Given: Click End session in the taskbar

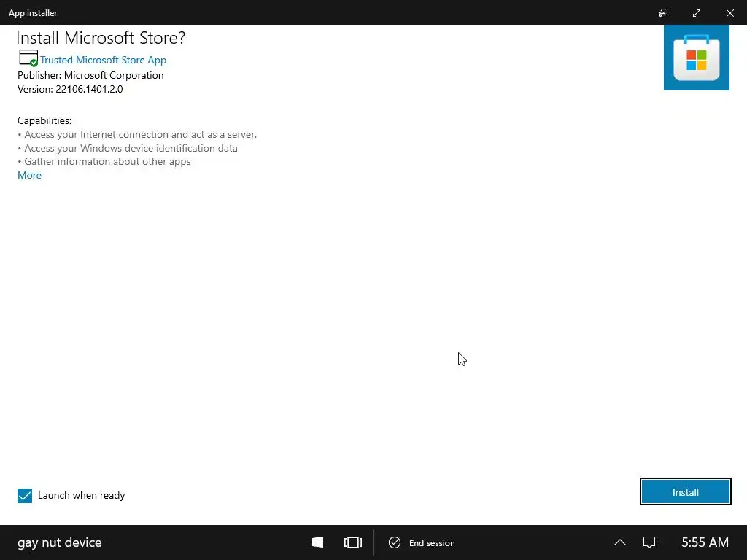Looking at the screenshot, I should (x=422, y=542).
